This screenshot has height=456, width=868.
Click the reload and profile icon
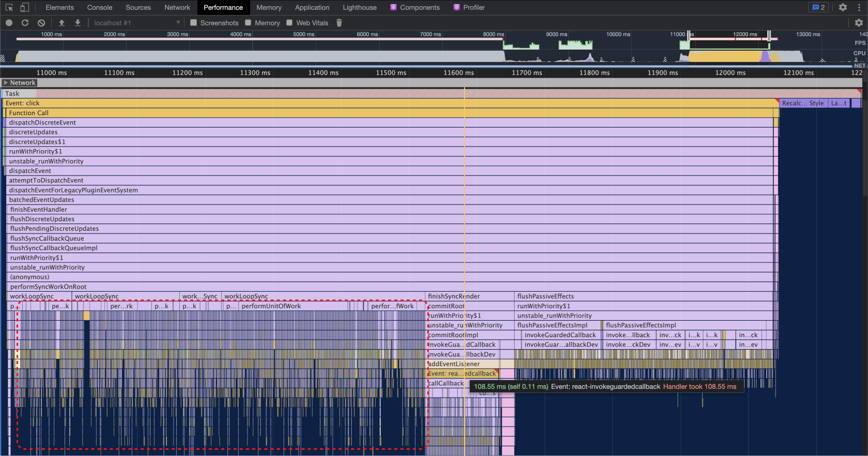pos(25,23)
